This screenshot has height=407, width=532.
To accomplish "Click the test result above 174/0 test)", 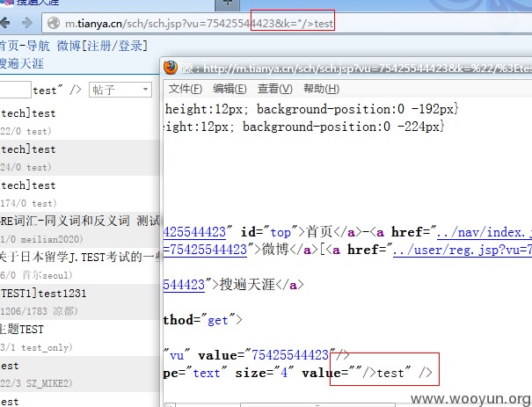I will click(28, 185).
